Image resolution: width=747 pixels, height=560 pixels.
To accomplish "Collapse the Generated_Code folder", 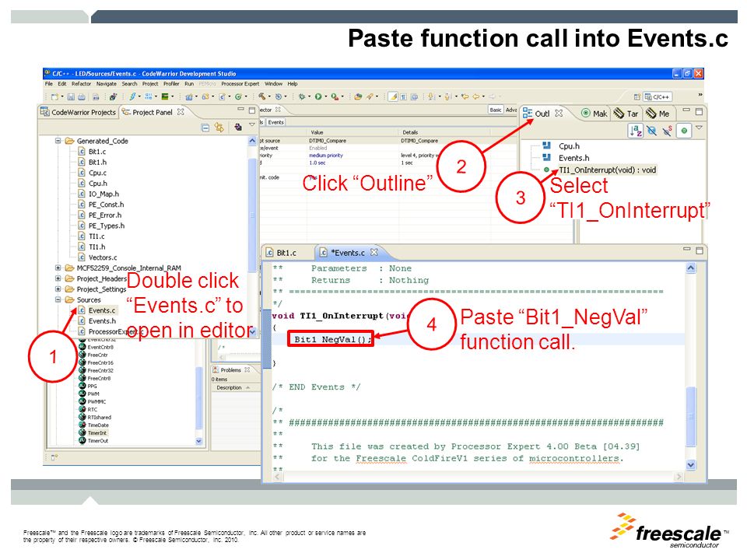I will [x=58, y=141].
